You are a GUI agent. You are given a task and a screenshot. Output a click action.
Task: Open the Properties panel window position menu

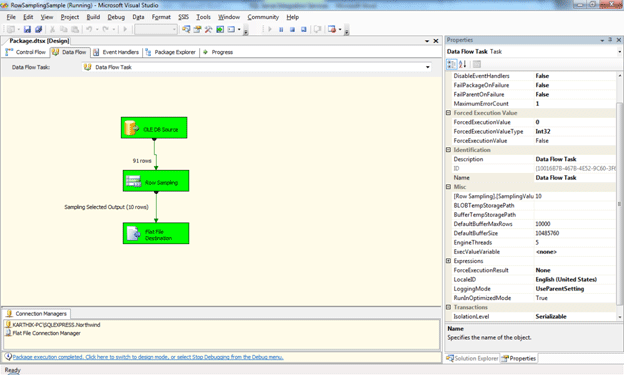tap(602, 40)
